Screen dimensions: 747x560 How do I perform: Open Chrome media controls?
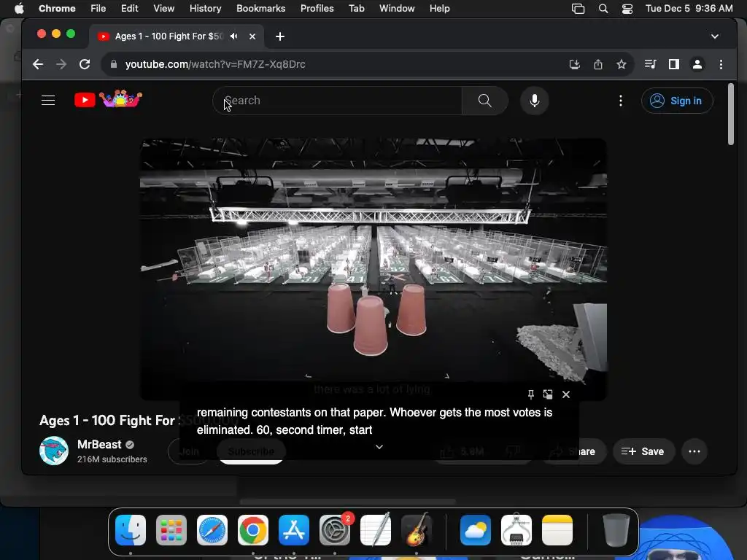click(650, 64)
